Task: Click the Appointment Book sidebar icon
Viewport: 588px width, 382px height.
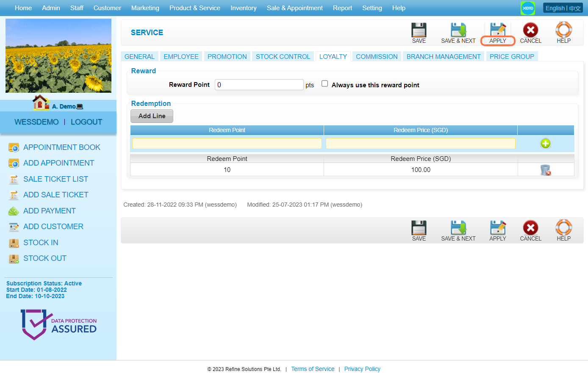Action: tap(14, 147)
